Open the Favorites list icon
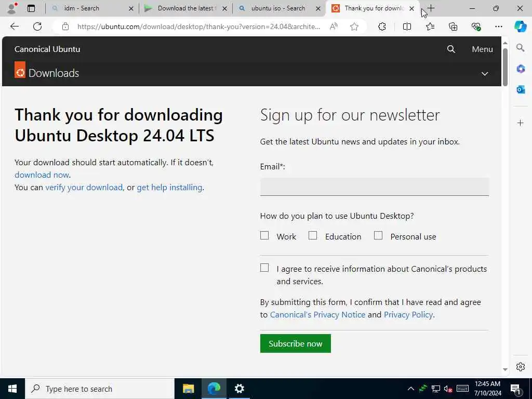 (430, 26)
